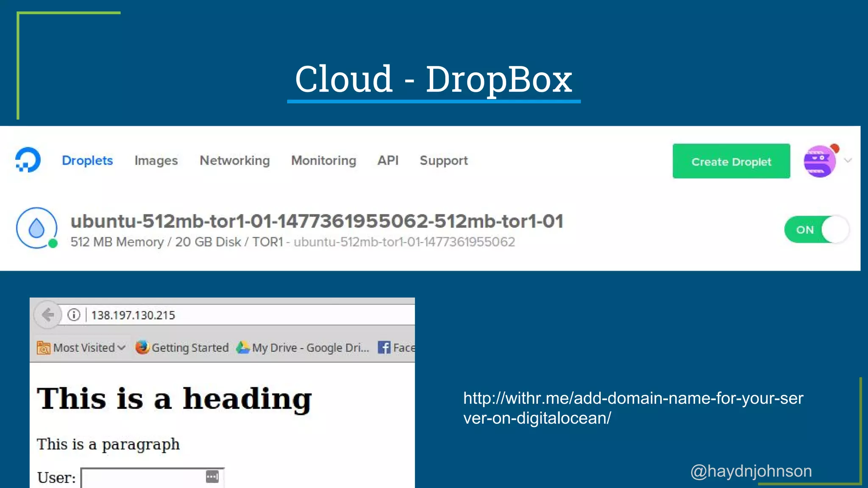Click the @haydnjohnson handle text

751,471
